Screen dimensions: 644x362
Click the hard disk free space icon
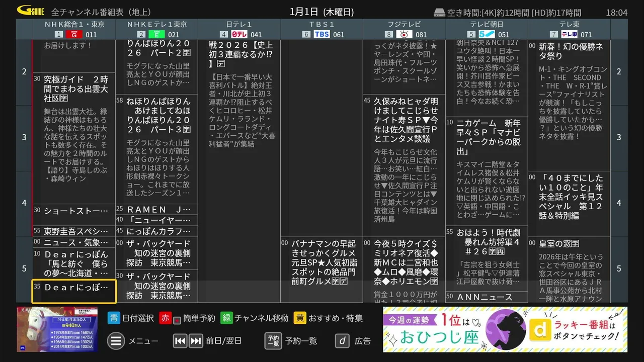point(439,12)
